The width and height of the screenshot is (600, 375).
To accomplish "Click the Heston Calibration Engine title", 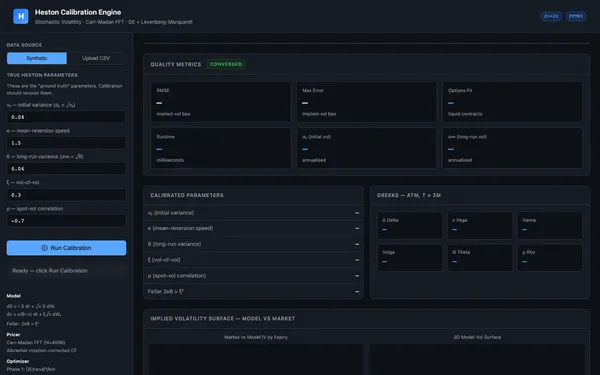I will coord(78,12).
